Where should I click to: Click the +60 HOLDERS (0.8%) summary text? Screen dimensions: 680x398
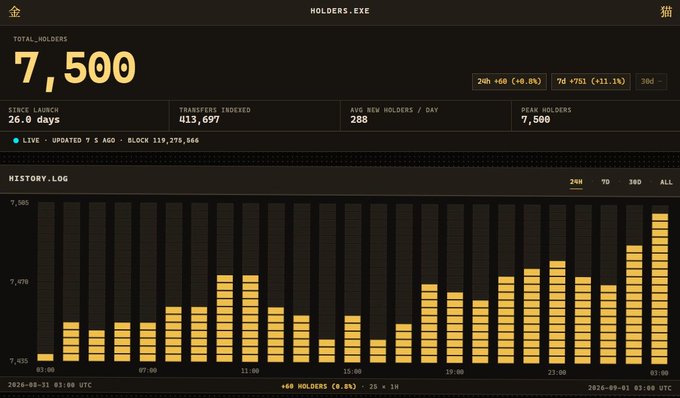pyautogui.click(x=319, y=386)
